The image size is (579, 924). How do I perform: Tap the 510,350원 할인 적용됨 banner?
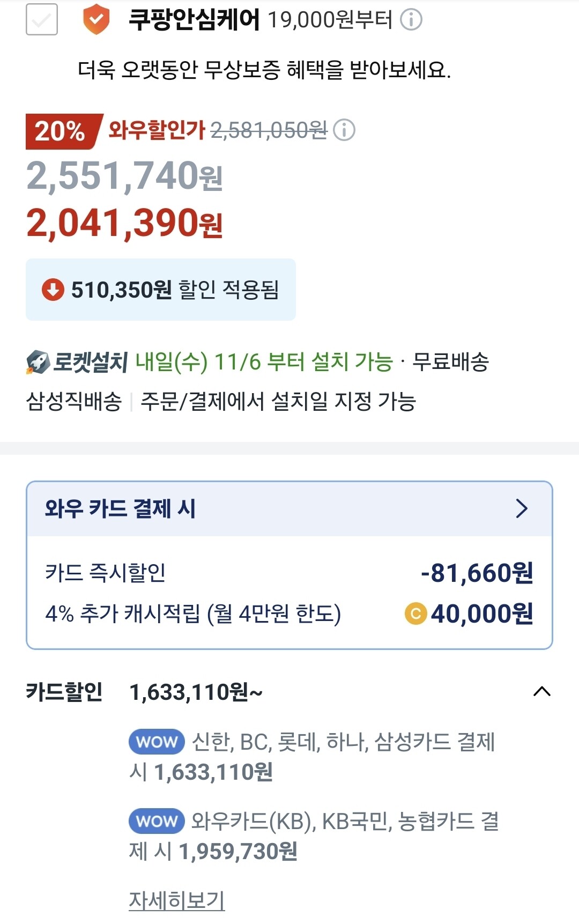161,290
